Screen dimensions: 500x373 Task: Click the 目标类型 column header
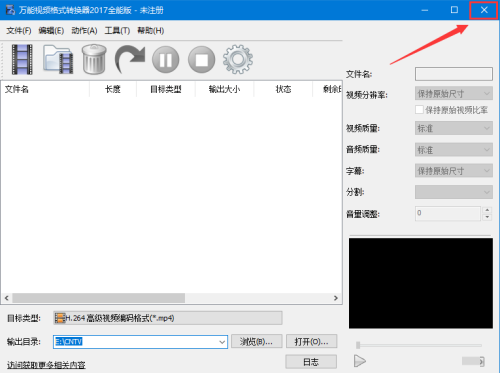click(166, 89)
